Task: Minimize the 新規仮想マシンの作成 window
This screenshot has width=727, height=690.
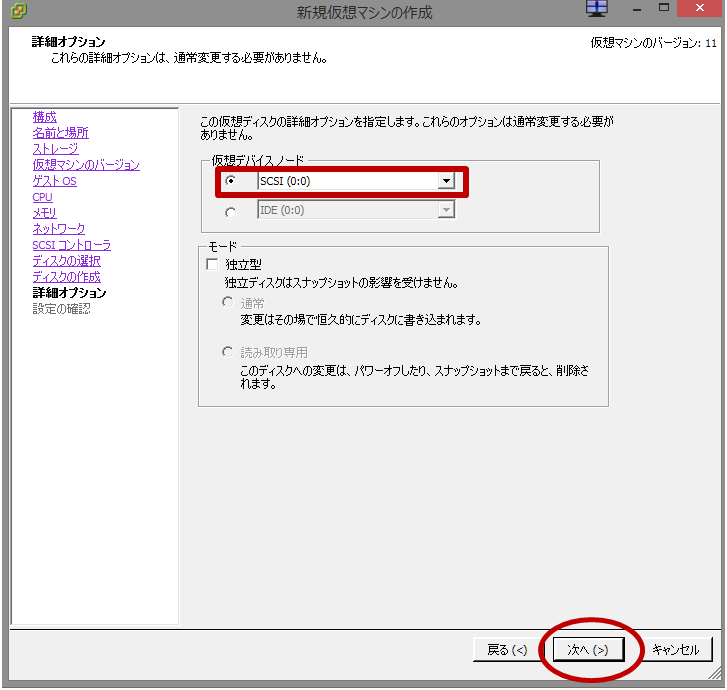Action: (637, 8)
